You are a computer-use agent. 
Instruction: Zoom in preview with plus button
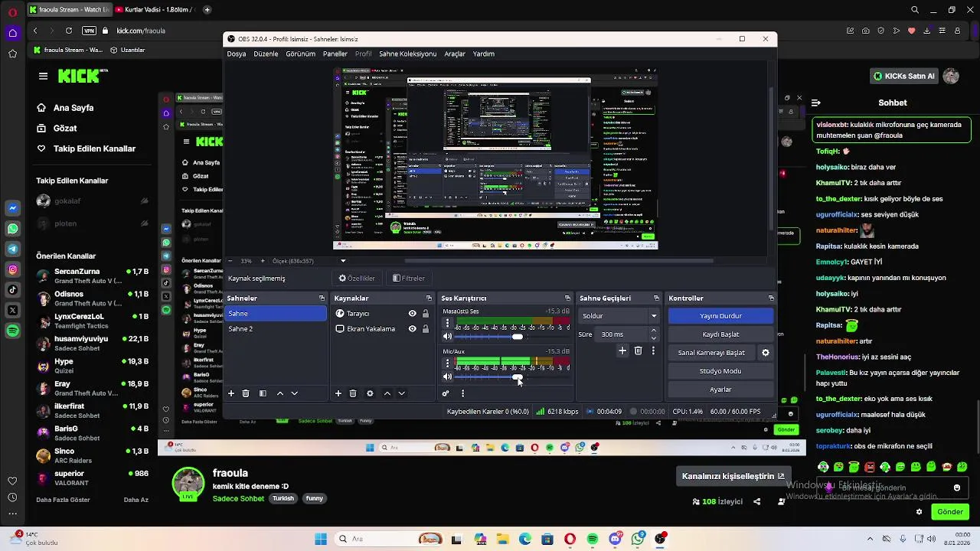[x=263, y=261]
